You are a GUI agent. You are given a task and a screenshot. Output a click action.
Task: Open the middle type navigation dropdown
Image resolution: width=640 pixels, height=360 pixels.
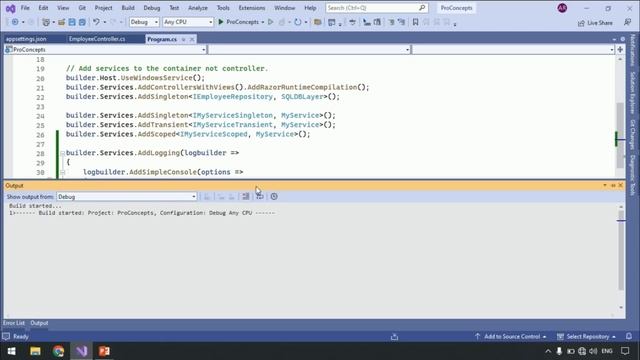coord(309,49)
